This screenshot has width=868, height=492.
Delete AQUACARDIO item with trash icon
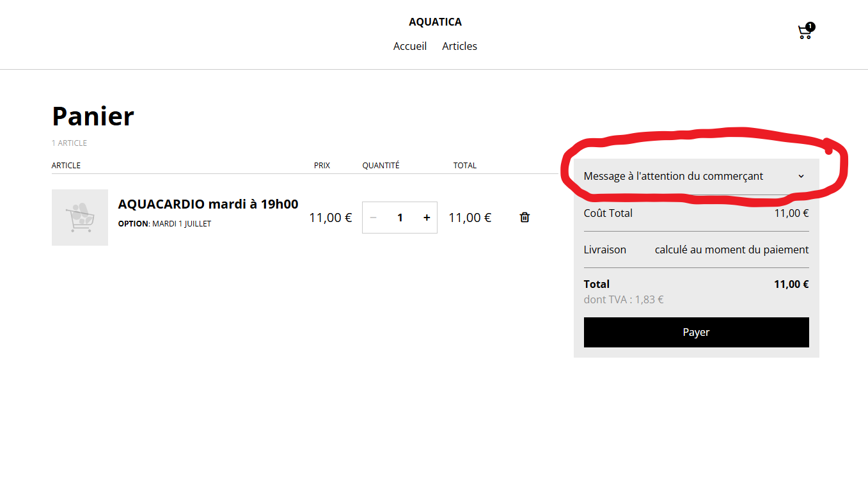(x=525, y=218)
